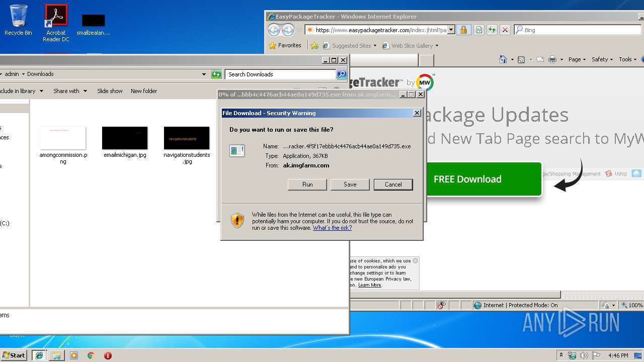
Task: Refresh the Downloads folder view
Action: point(216,74)
